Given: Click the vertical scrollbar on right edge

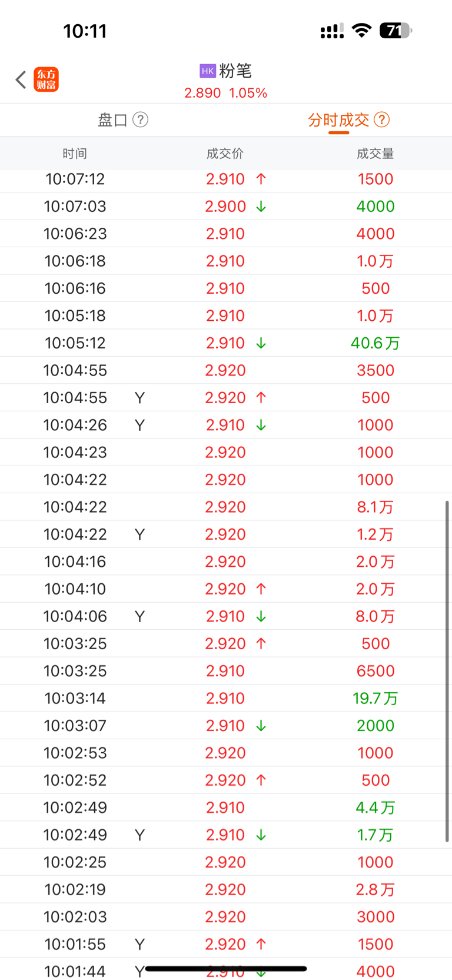Looking at the screenshot, I should (x=447, y=672).
